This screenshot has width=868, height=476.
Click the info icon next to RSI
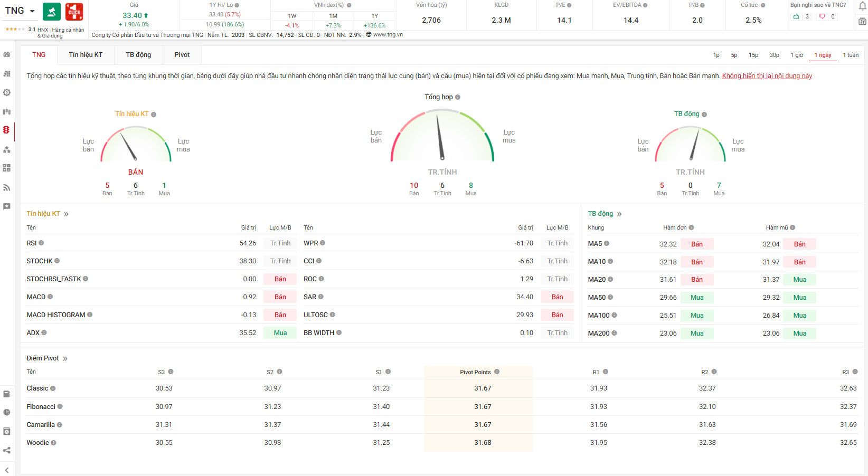(41, 243)
